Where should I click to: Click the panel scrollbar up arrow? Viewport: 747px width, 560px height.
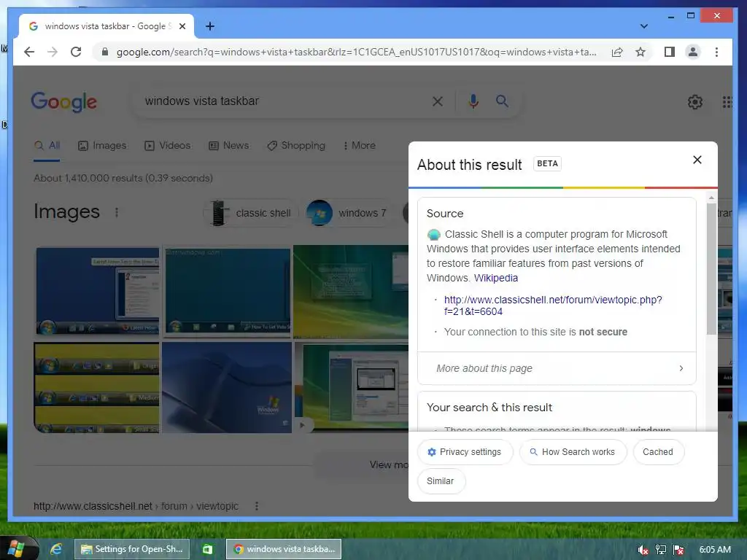click(711, 198)
